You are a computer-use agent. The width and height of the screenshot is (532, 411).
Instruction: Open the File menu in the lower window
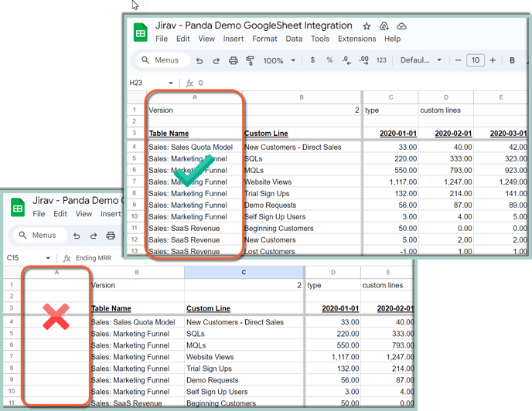[x=39, y=214]
